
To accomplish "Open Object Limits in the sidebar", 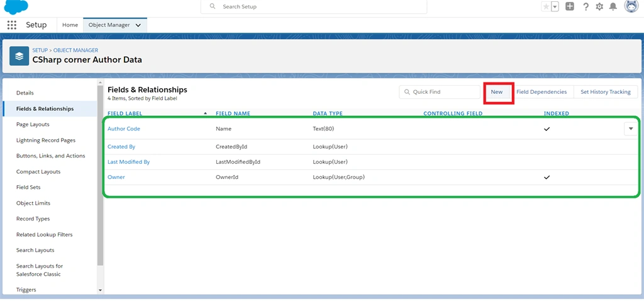I will tap(33, 203).
